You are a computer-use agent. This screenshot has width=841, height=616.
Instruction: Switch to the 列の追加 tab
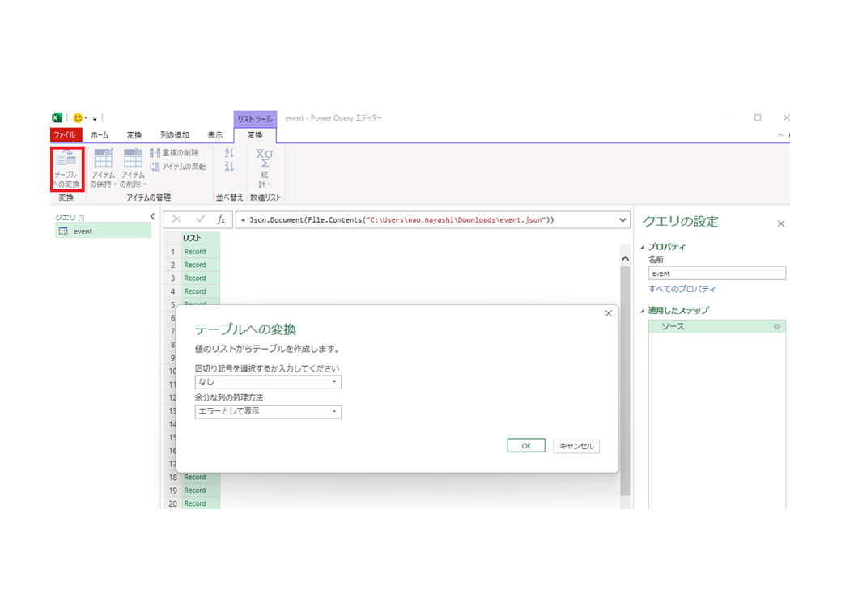pyautogui.click(x=175, y=135)
